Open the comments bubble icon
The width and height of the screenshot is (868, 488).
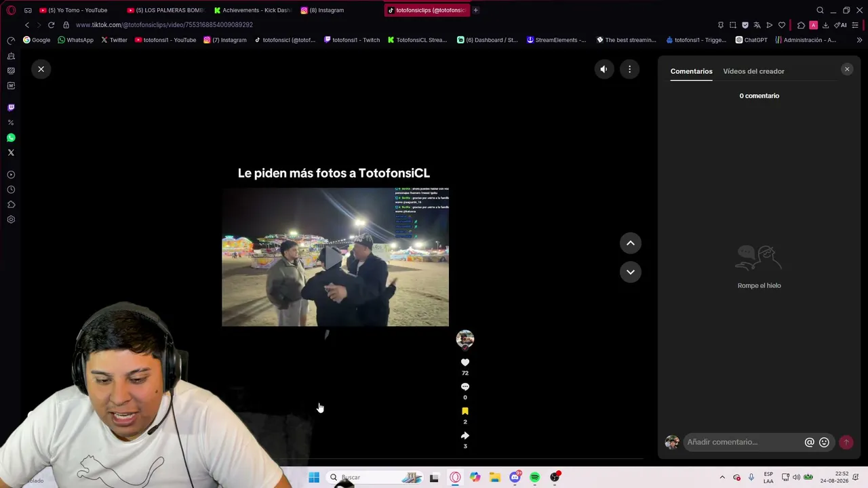(x=465, y=387)
